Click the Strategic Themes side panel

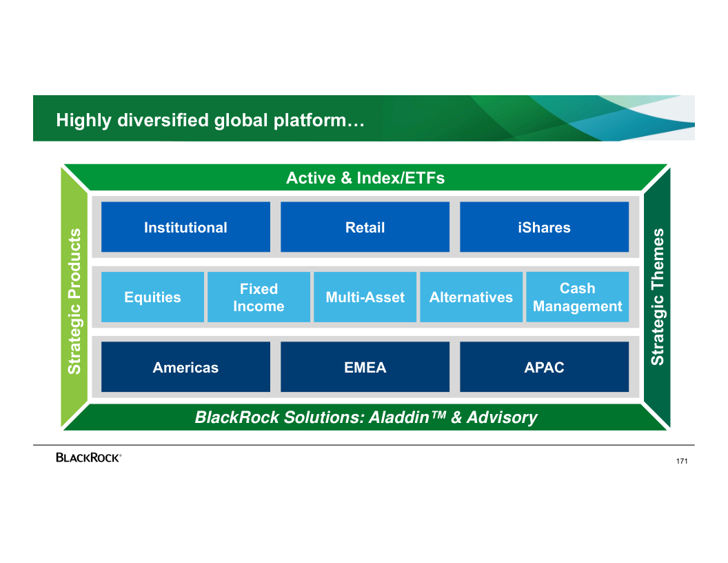[657, 297]
